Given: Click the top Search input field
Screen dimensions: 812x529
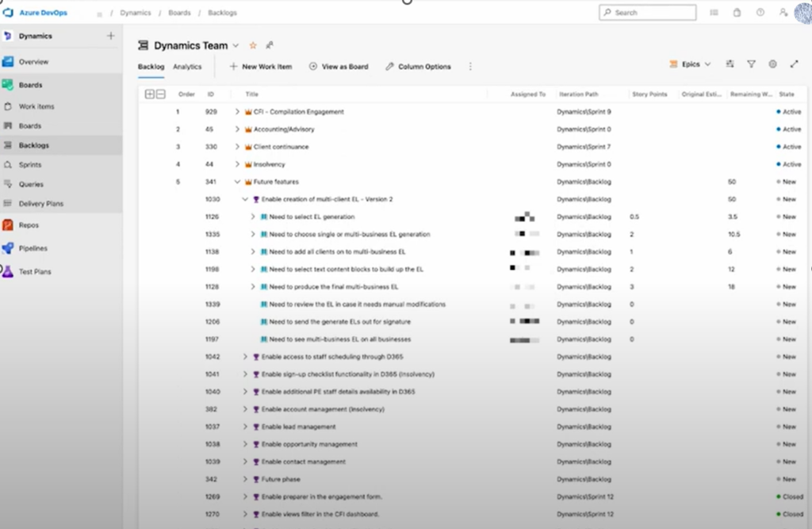Looking at the screenshot, I should tap(647, 13).
